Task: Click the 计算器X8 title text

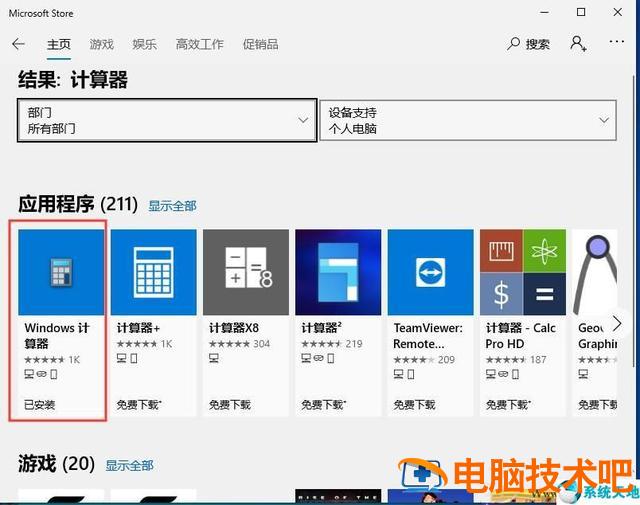Action: point(234,328)
